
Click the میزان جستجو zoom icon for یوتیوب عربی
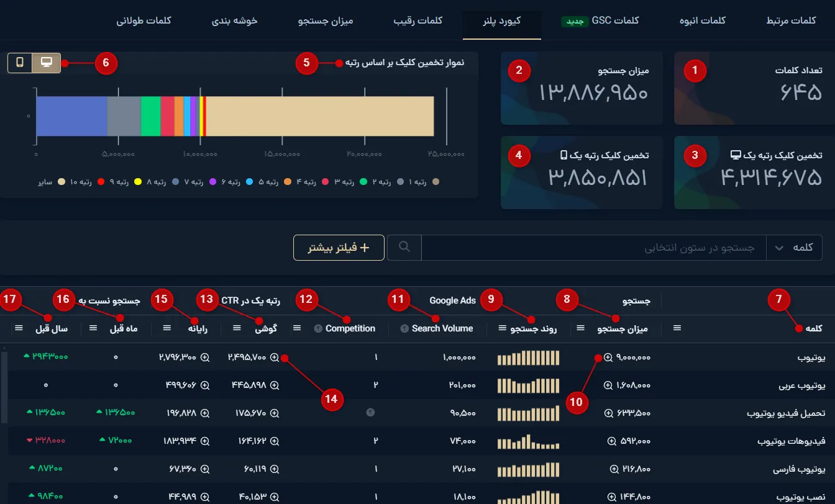pos(608,385)
